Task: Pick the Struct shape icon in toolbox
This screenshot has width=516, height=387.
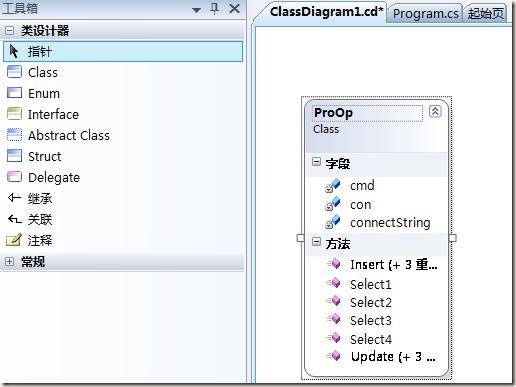Action: click(14, 156)
